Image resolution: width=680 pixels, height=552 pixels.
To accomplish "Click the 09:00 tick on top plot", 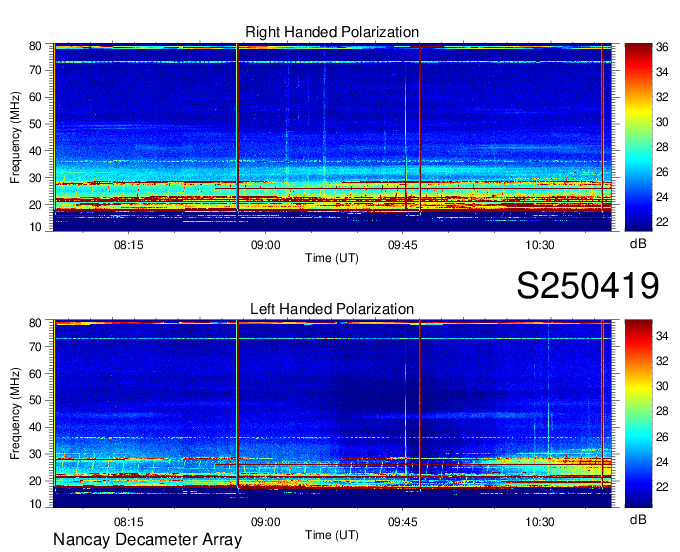I will coord(265,245).
